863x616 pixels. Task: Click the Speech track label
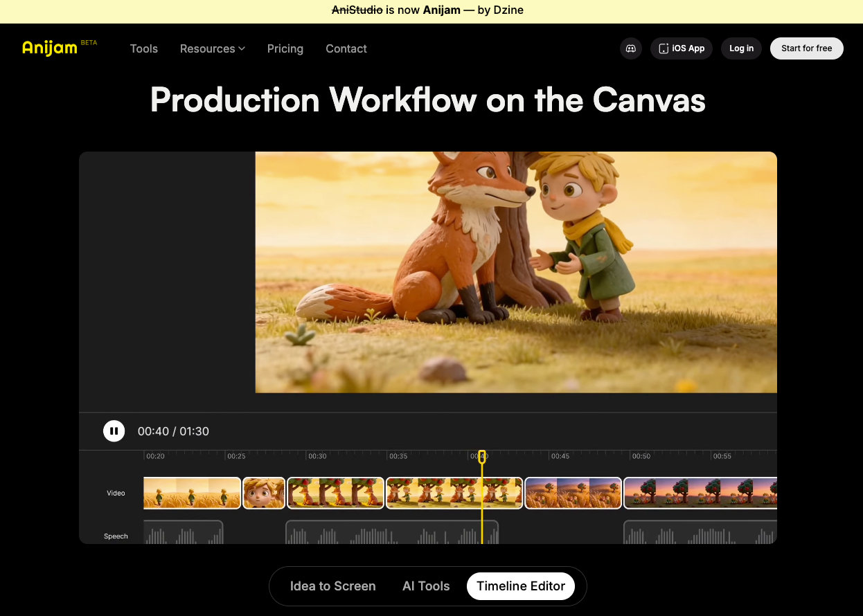[x=116, y=536]
